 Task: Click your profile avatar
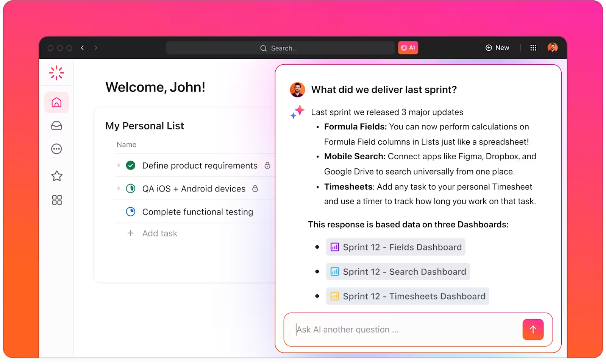[x=553, y=48]
